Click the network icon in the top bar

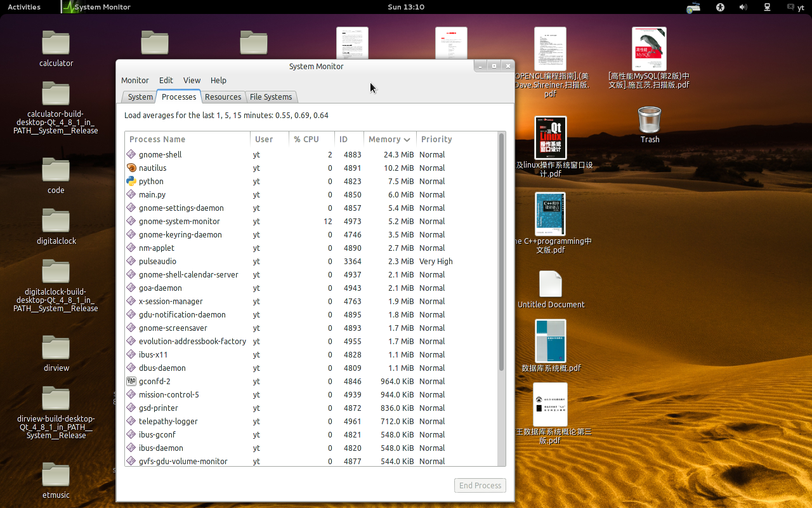click(x=767, y=7)
